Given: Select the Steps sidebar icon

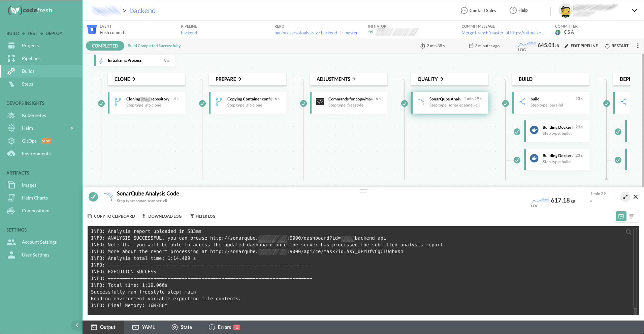Looking at the screenshot, I should coord(27,84).
